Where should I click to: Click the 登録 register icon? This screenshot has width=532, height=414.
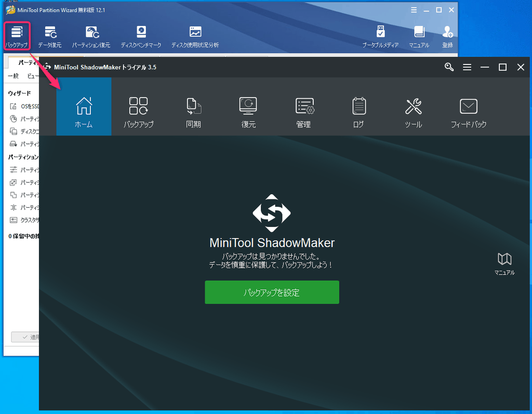[447, 36]
